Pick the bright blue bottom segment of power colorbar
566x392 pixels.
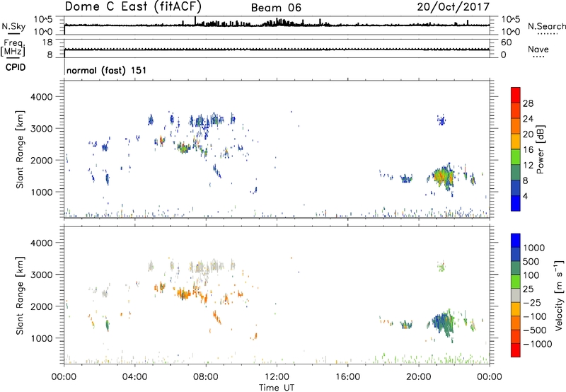tap(516, 203)
